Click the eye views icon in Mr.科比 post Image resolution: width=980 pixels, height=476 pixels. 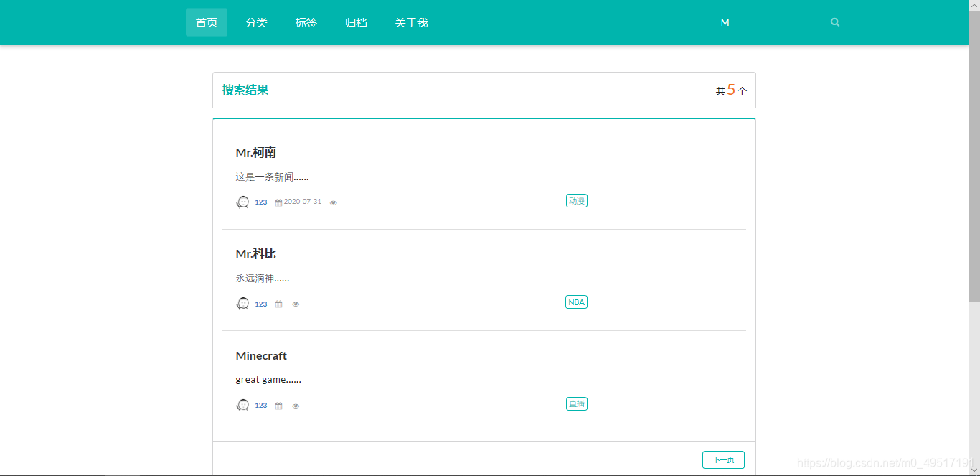[x=296, y=304]
